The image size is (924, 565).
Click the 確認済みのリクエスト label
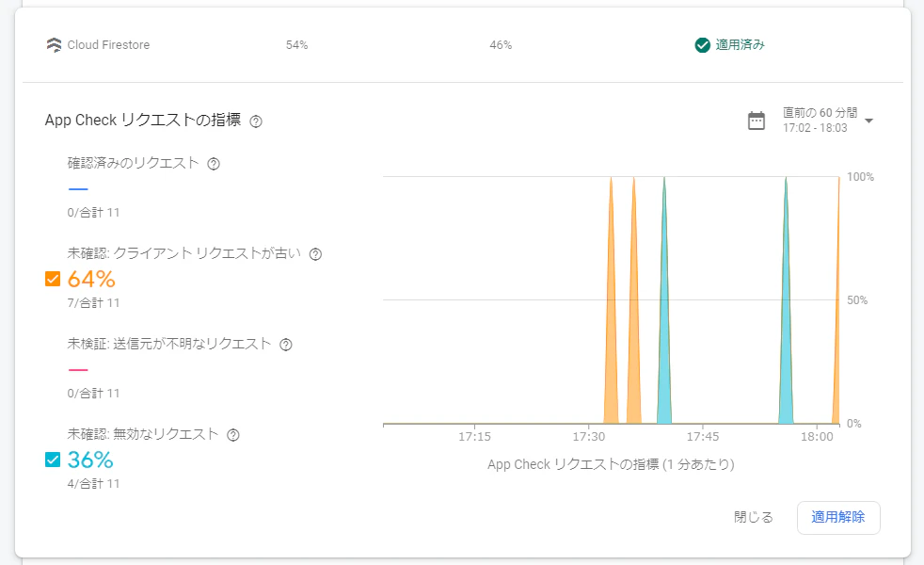click(x=134, y=163)
